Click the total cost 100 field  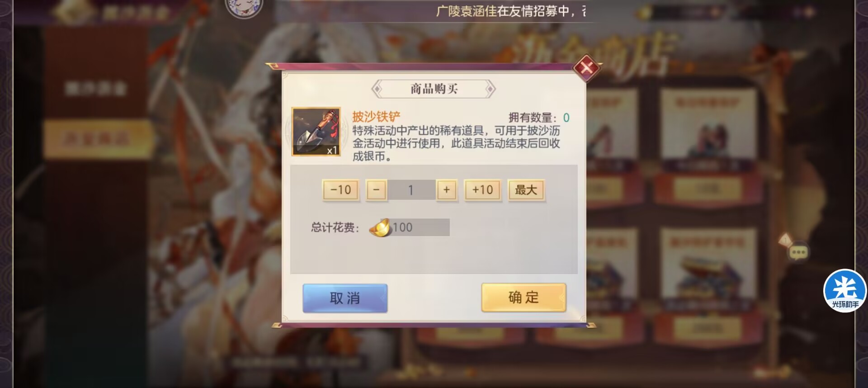coord(420,227)
